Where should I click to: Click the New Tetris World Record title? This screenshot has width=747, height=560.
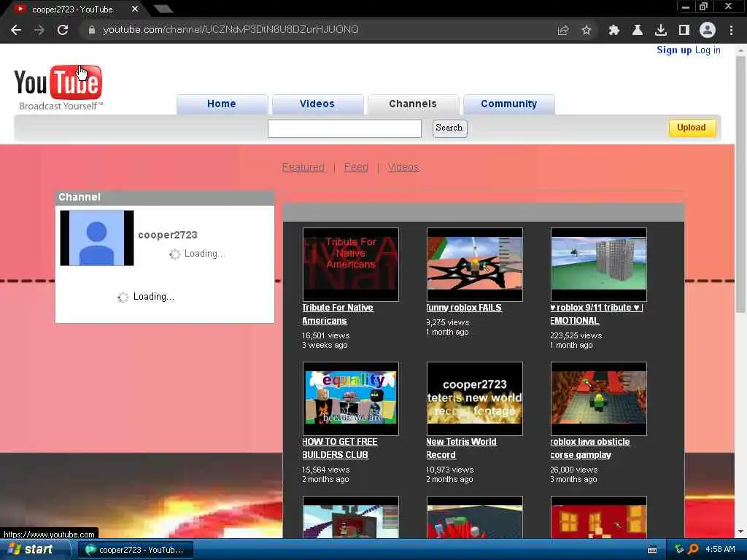[461, 448]
